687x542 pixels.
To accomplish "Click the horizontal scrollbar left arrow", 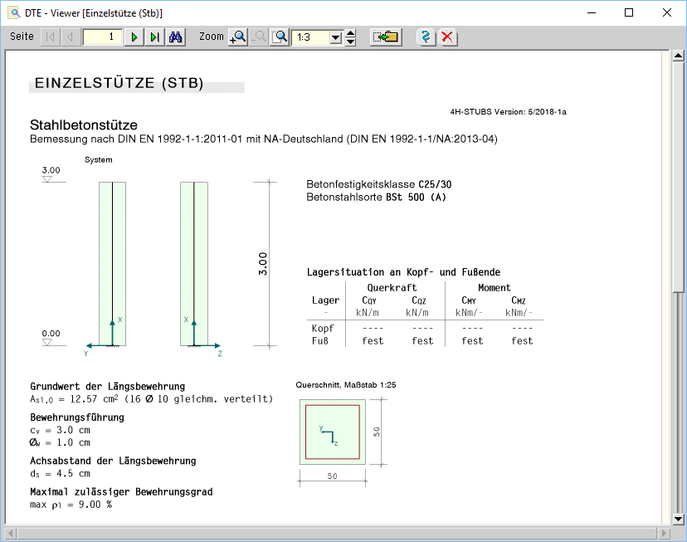I will point(11,531).
